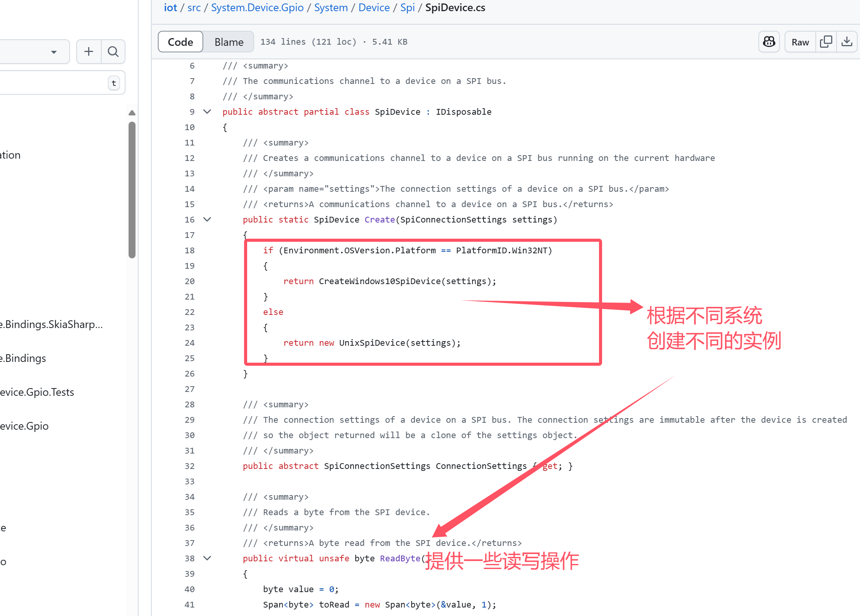Open Copilot chat icon
The width and height of the screenshot is (860, 616).
tap(769, 42)
